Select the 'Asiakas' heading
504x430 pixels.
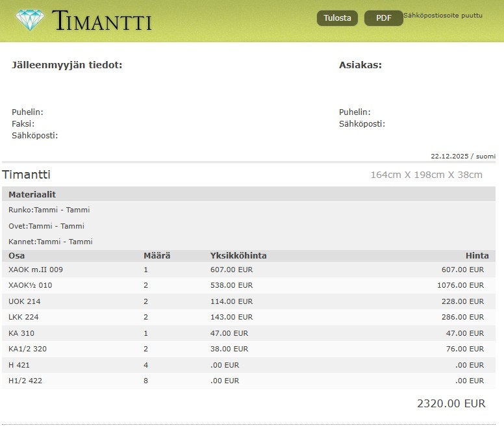(360, 65)
